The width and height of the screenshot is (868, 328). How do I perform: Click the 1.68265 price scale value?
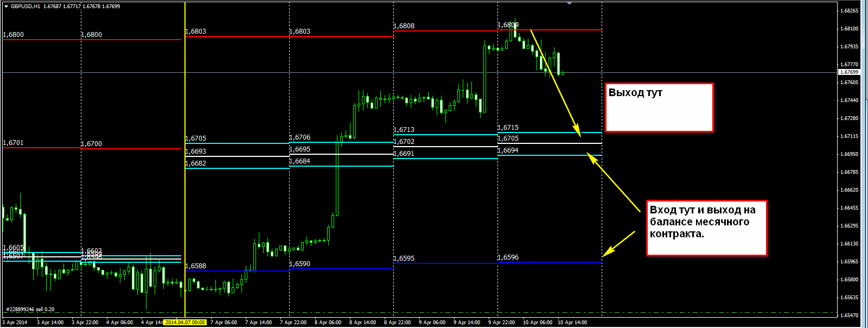(x=850, y=11)
